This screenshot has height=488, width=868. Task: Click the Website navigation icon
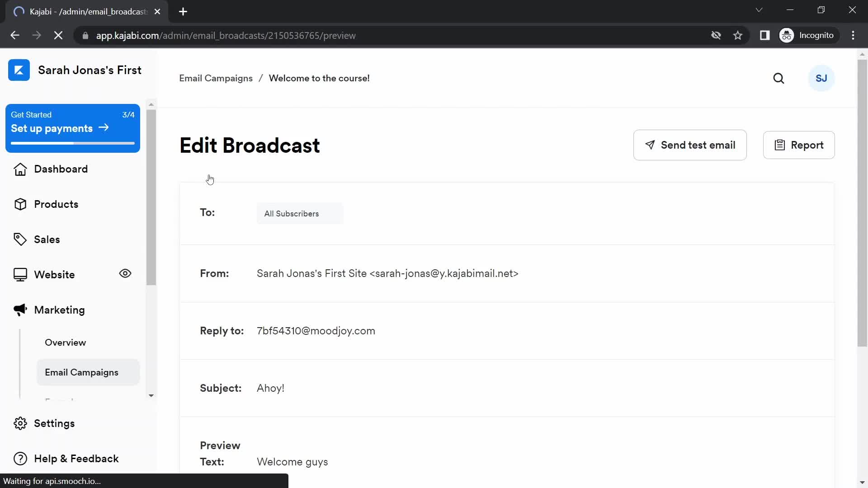pos(20,274)
